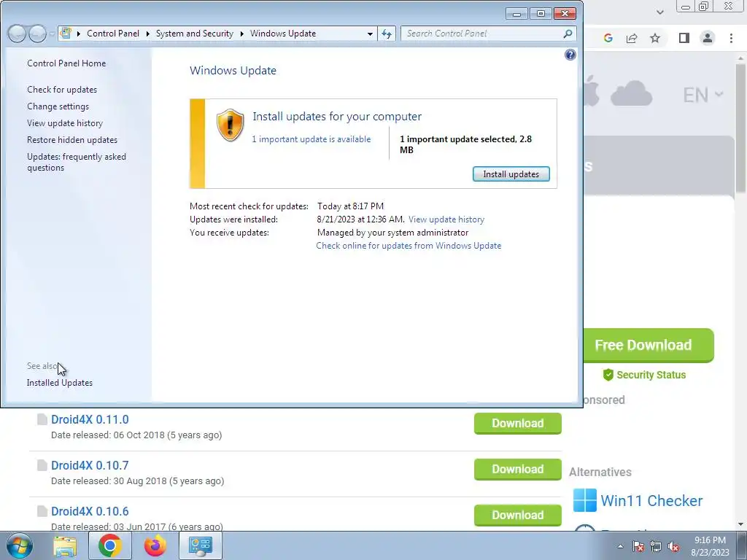Click the Security Status shield icon
Screen dimensions: 747x560
click(608, 375)
